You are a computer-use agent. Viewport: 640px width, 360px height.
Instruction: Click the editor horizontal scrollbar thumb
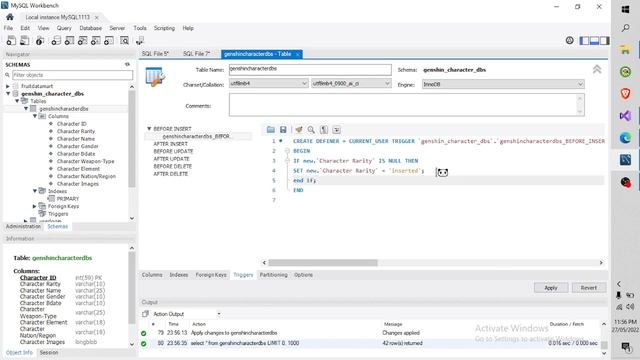[322, 263]
